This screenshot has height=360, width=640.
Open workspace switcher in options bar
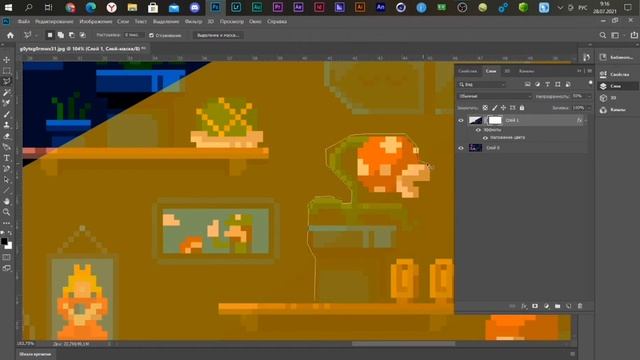tap(616, 36)
